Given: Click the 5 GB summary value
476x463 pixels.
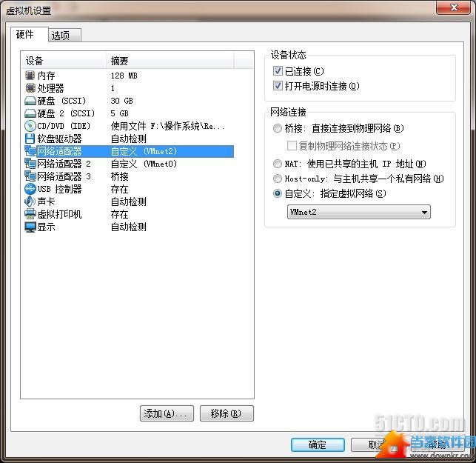Looking at the screenshot, I should (x=120, y=113).
